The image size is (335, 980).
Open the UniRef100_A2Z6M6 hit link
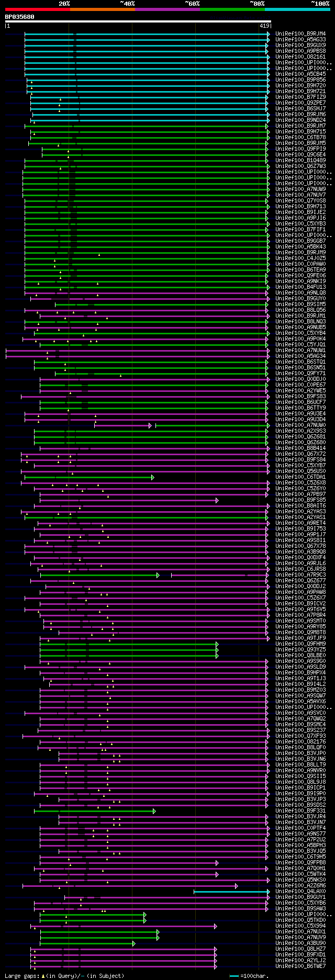coord(300,886)
